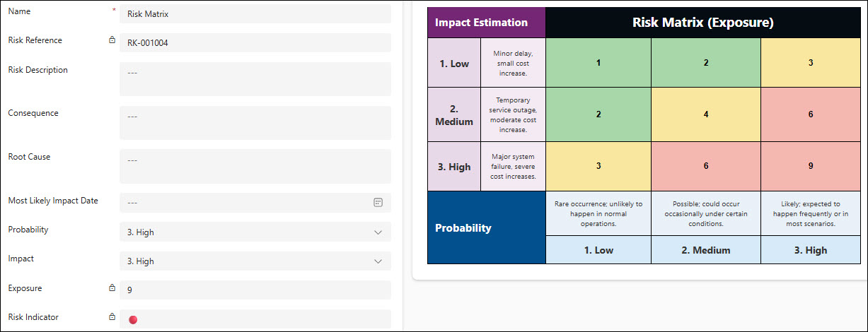Click into the Name field containing Risk Matrix
The width and height of the screenshot is (868, 332).
point(255,13)
